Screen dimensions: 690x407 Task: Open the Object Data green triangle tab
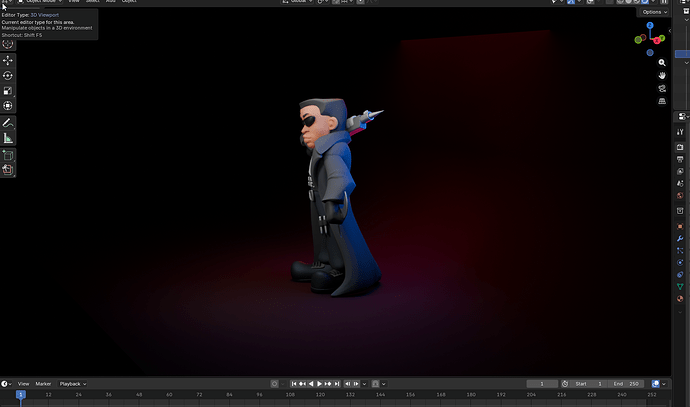point(680,287)
